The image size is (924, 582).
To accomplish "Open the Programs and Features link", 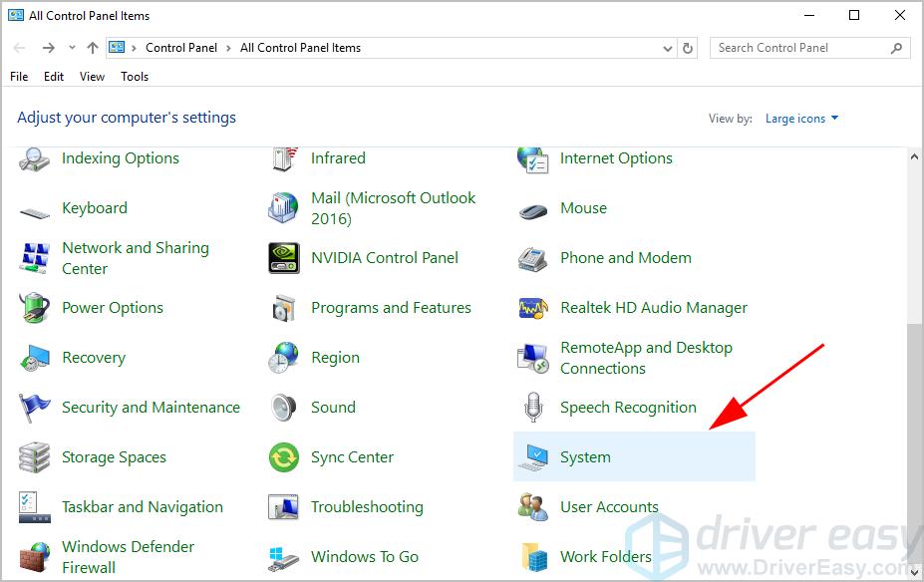I will tap(391, 308).
